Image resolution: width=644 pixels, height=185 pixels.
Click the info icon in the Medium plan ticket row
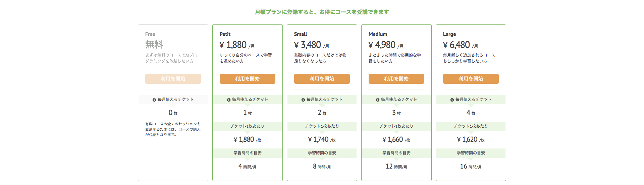(x=378, y=100)
